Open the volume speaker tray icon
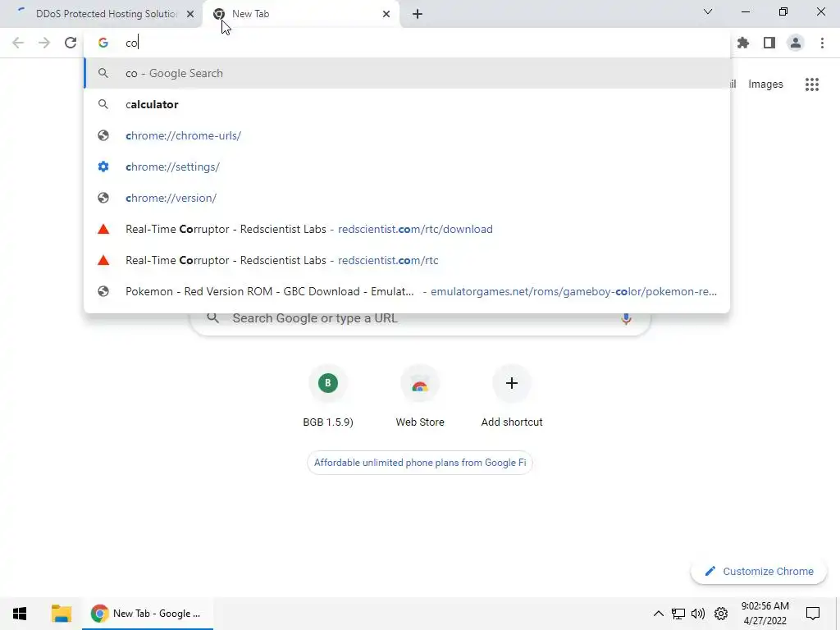Image resolution: width=840 pixels, height=630 pixels. pyautogui.click(x=698, y=614)
